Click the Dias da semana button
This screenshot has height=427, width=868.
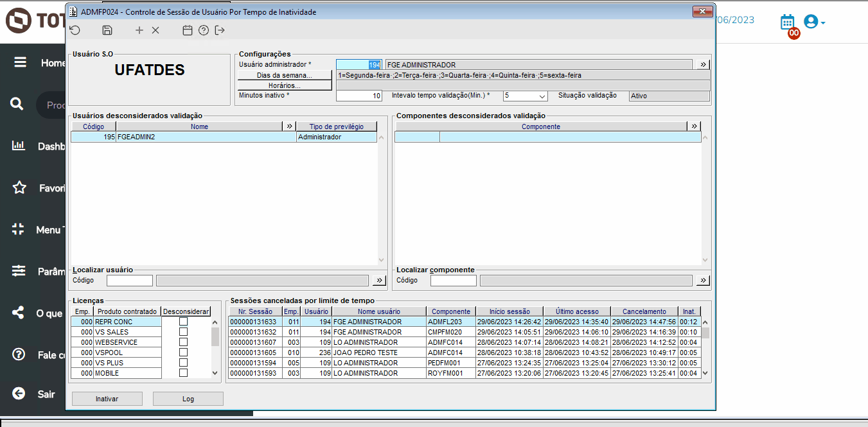pyautogui.click(x=285, y=75)
